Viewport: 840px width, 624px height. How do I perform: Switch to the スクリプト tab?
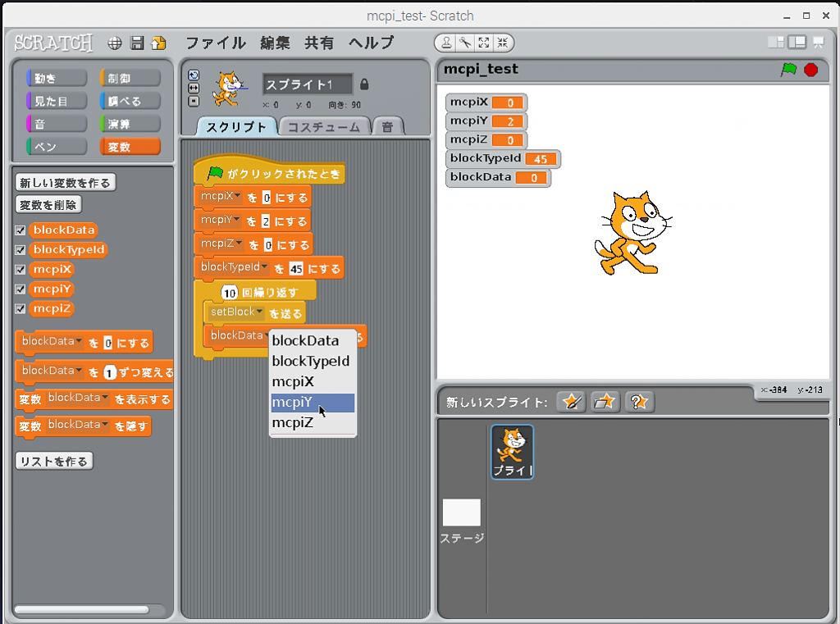coord(236,127)
